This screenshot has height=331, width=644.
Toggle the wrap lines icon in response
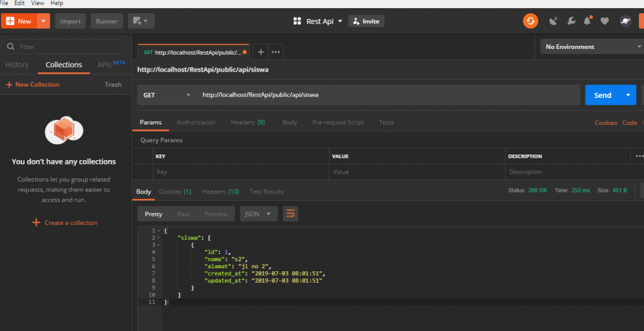click(290, 214)
